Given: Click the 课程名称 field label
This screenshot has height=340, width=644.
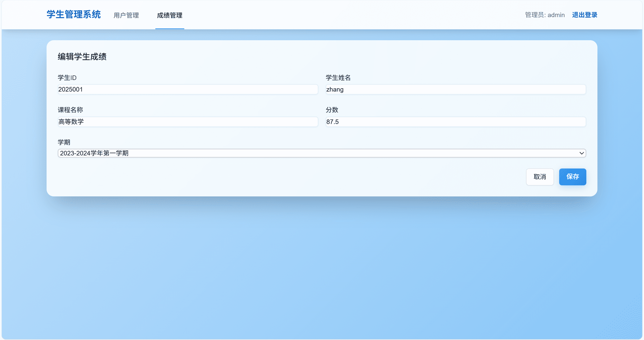Looking at the screenshot, I should 70,110.
